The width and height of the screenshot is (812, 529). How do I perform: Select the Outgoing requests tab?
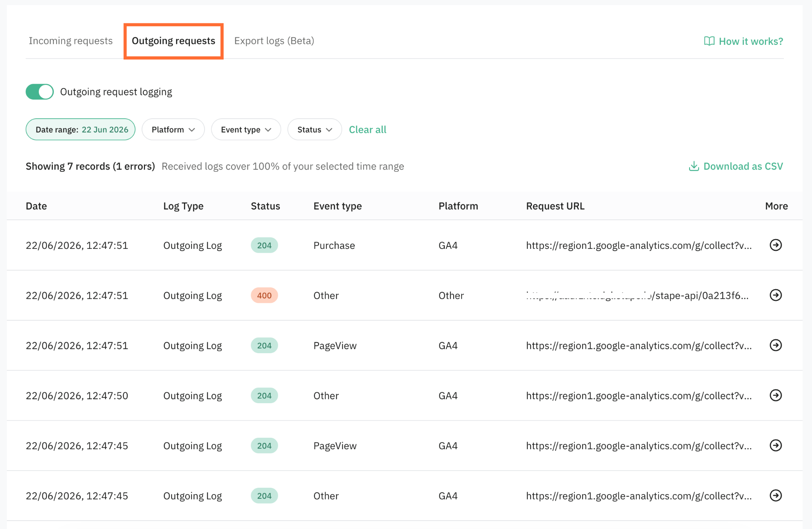click(x=173, y=41)
